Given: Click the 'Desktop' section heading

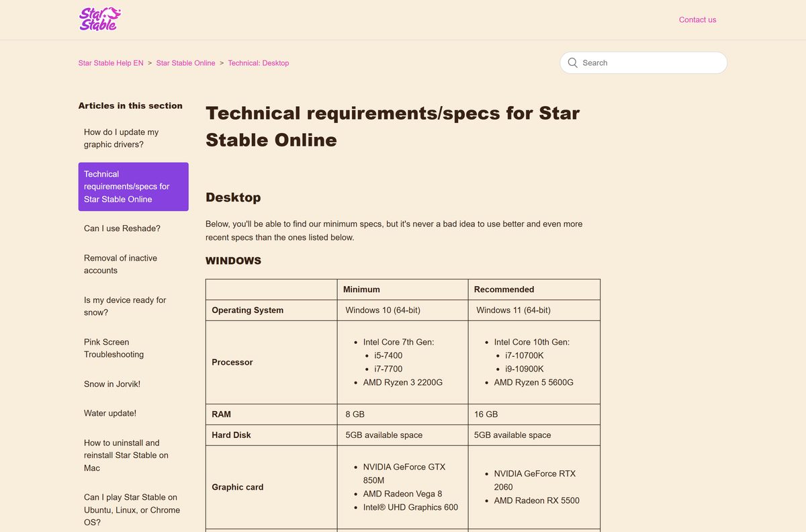Looking at the screenshot, I should [x=233, y=197].
